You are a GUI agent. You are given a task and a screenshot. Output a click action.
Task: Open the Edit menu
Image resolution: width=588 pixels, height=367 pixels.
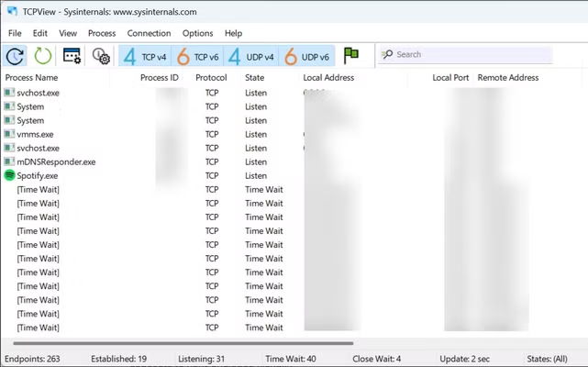click(x=40, y=33)
